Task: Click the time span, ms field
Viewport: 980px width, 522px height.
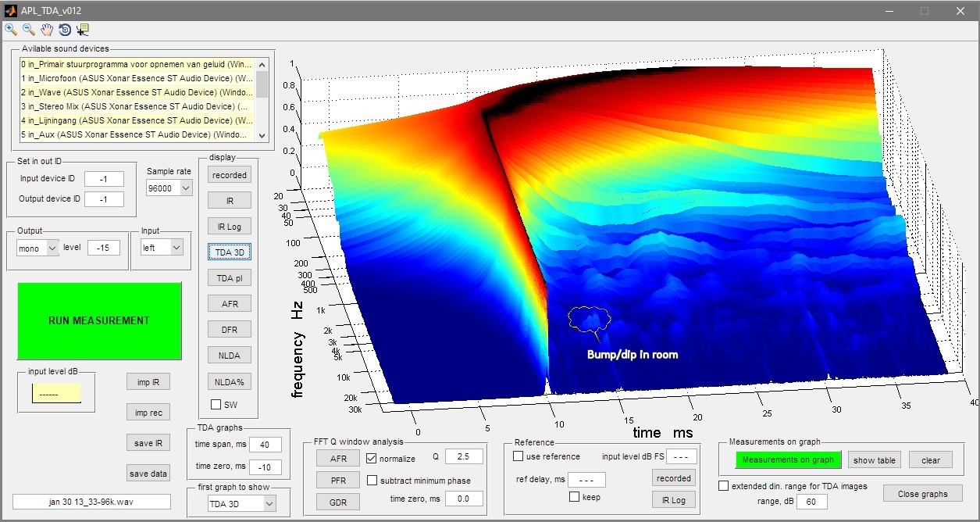Action: click(x=265, y=445)
